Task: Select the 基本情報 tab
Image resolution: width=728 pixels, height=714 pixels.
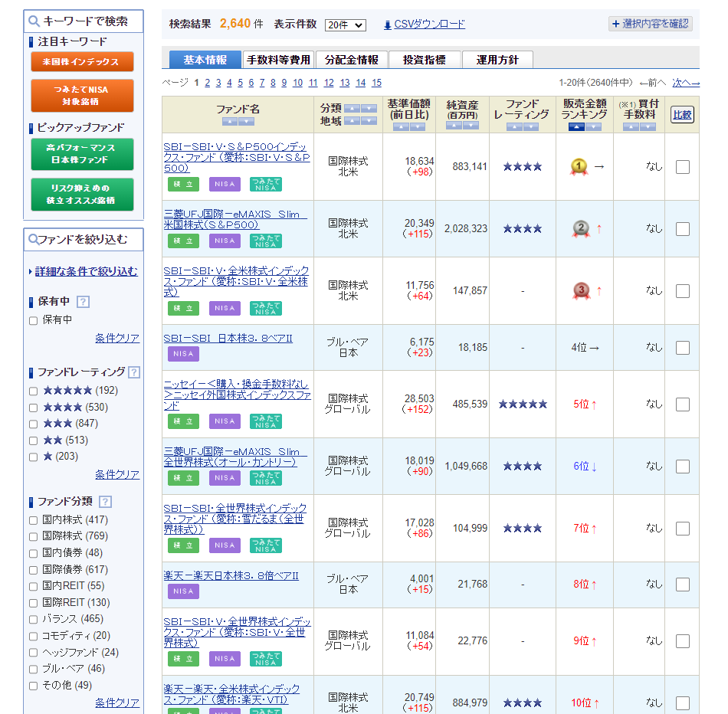Action: point(205,60)
